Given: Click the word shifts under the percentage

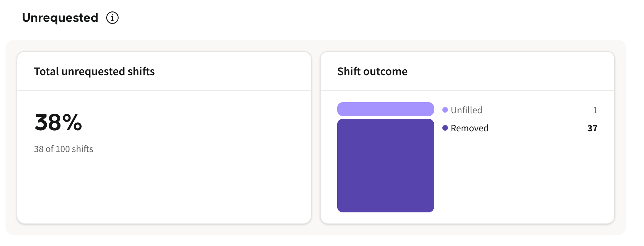Looking at the screenshot, I should click(x=83, y=149).
